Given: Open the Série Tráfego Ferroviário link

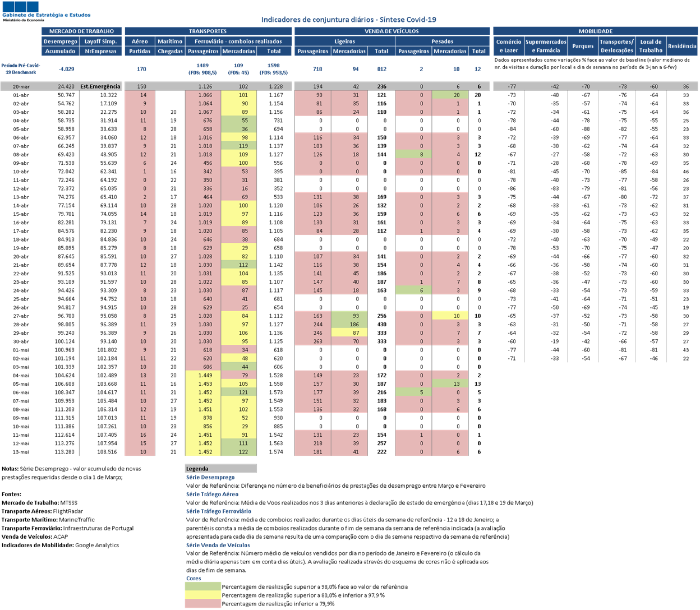Looking at the screenshot, I should click(x=218, y=511).
